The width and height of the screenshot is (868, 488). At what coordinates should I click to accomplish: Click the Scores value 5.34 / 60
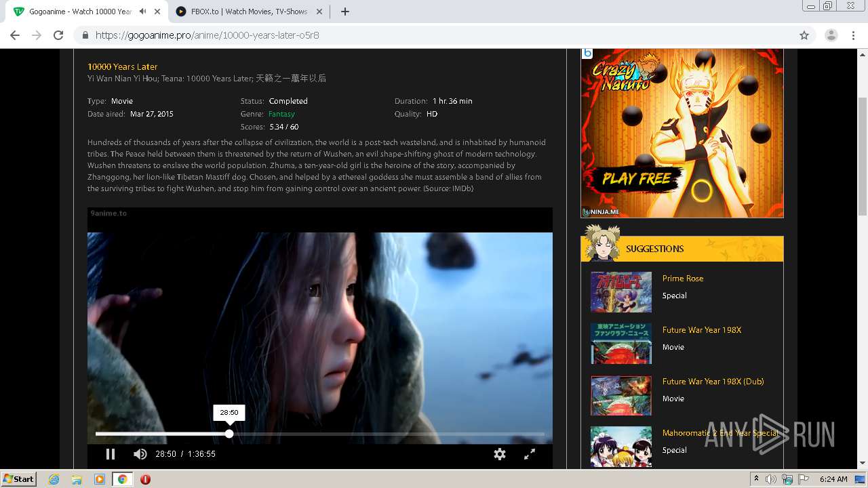(284, 127)
